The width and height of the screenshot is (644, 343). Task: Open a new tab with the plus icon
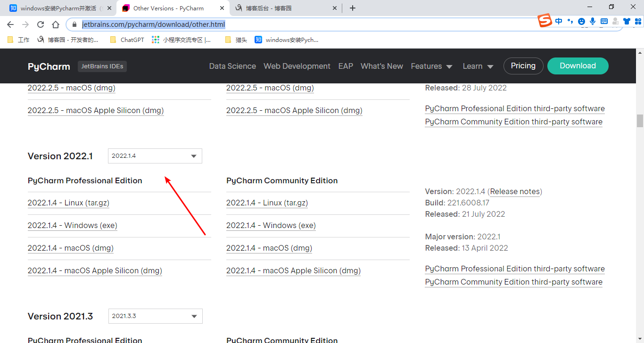click(353, 8)
